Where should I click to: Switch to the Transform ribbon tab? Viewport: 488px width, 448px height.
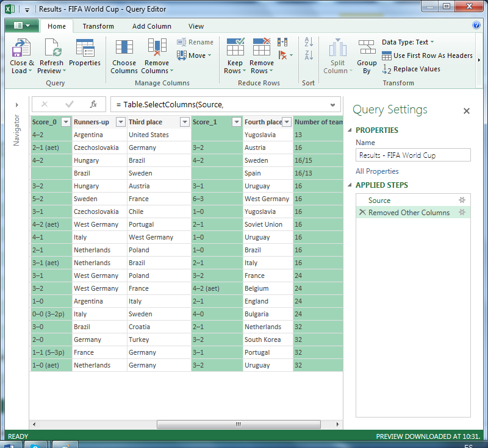point(98,26)
